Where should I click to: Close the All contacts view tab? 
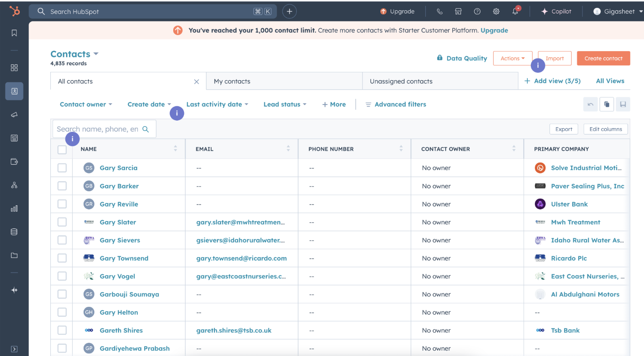coord(196,82)
